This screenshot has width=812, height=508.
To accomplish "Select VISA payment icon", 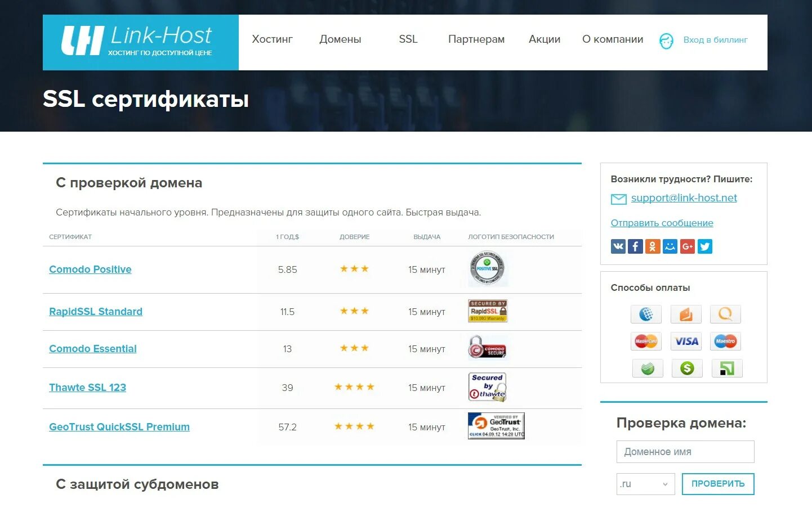I will 686,341.
